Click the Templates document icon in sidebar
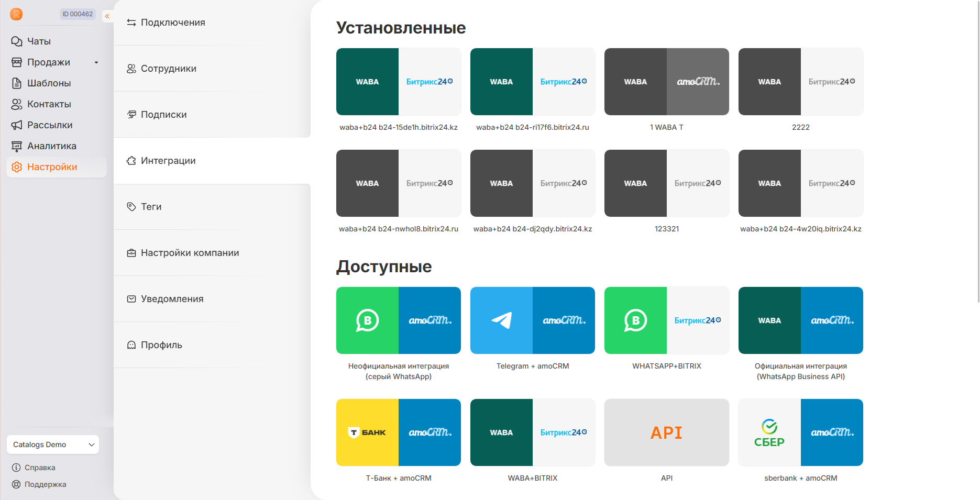 pos(17,83)
